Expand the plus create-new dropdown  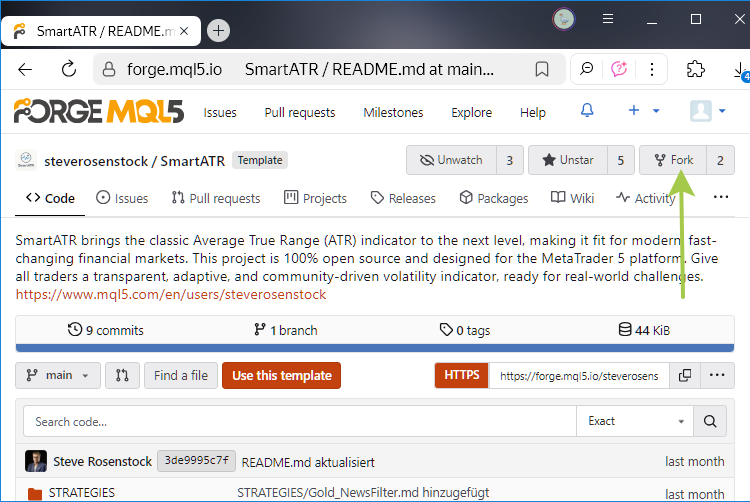click(x=643, y=110)
